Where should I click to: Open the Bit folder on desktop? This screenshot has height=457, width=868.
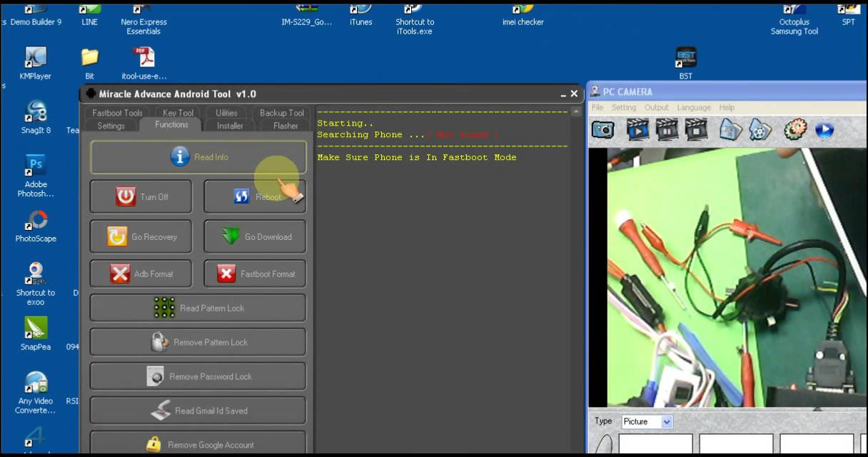pyautogui.click(x=89, y=63)
